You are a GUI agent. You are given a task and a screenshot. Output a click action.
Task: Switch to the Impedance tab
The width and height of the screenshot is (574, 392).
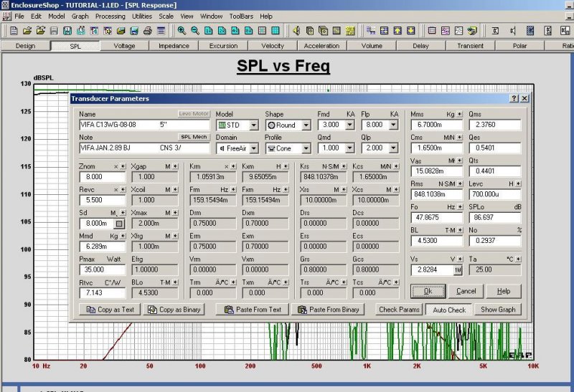click(174, 46)
